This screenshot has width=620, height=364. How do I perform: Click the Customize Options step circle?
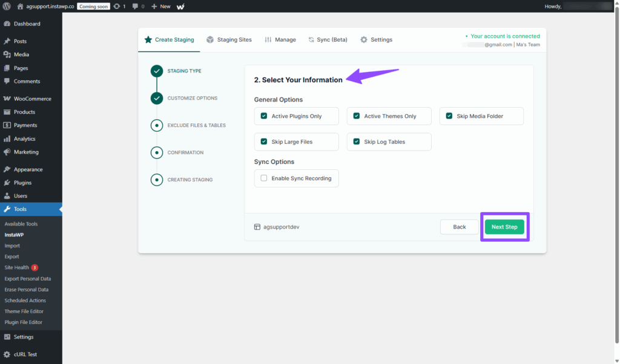pyautogui.click(x=157, y=98)
